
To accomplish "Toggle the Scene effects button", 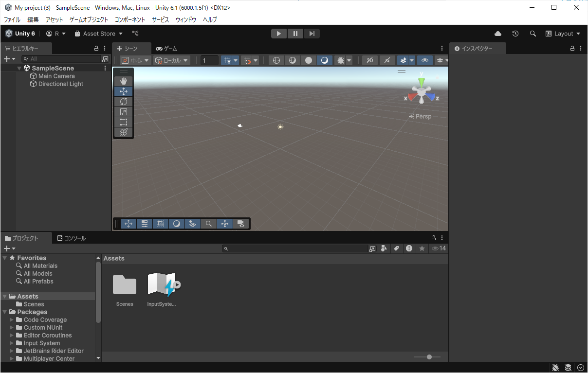I will tap(403, 60).
